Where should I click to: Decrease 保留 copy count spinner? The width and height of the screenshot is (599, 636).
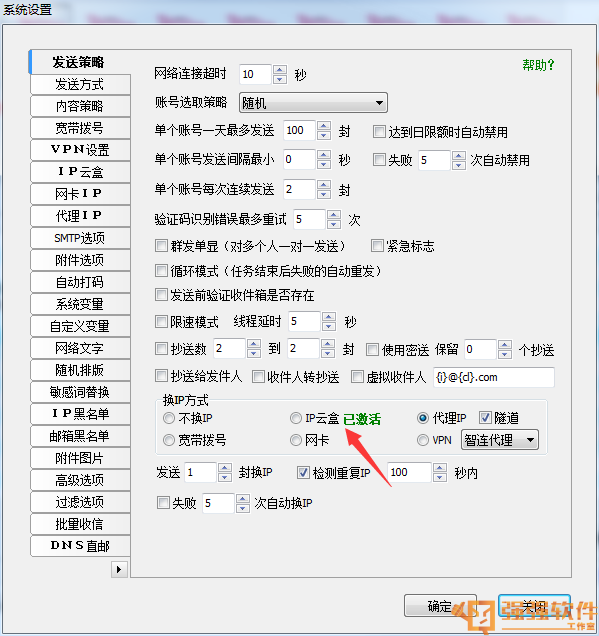tap(505, 354)
